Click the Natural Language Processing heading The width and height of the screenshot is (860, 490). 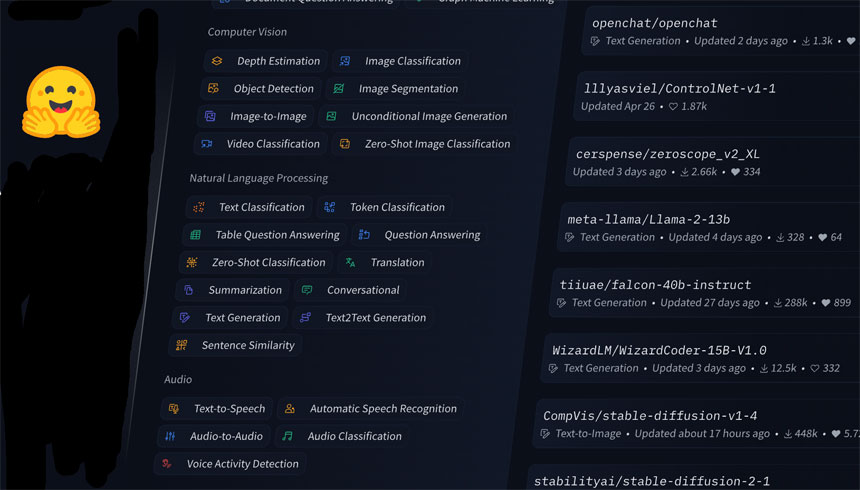point(258,178)
